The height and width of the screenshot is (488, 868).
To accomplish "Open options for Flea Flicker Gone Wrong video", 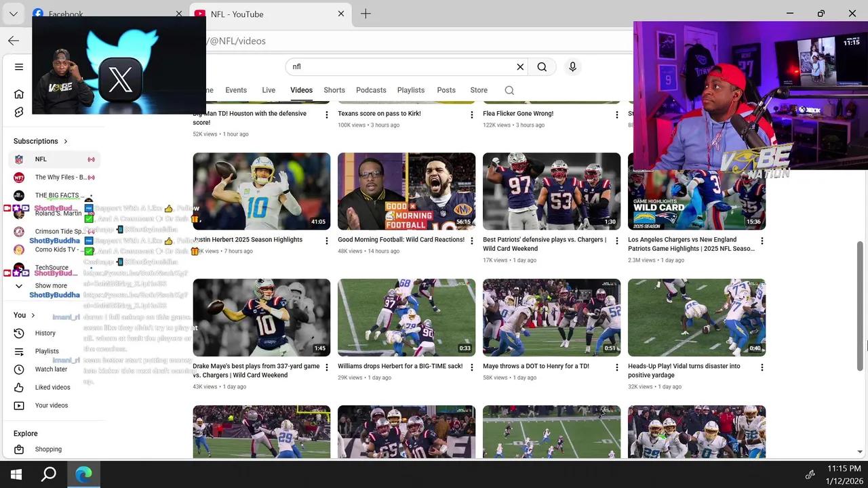I will click(x=617, y=115).
